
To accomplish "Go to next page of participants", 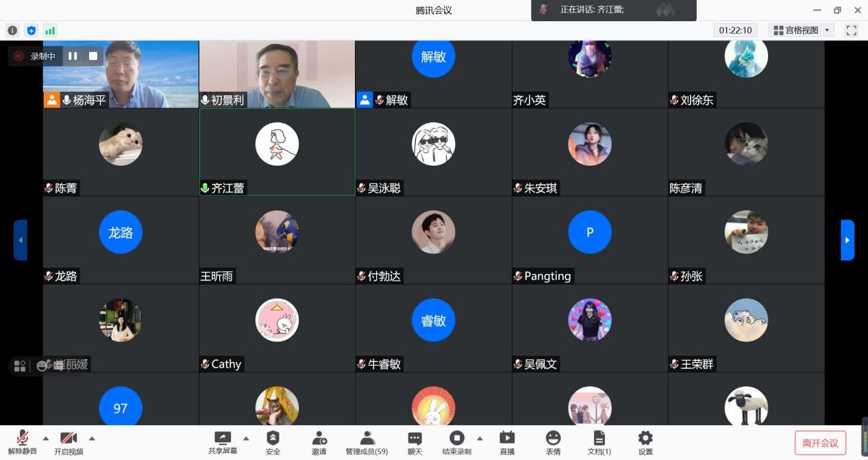I will point(847,240).
